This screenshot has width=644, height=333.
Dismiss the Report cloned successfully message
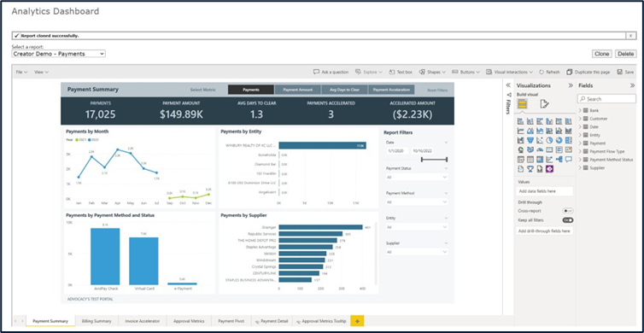coord(631,36)
